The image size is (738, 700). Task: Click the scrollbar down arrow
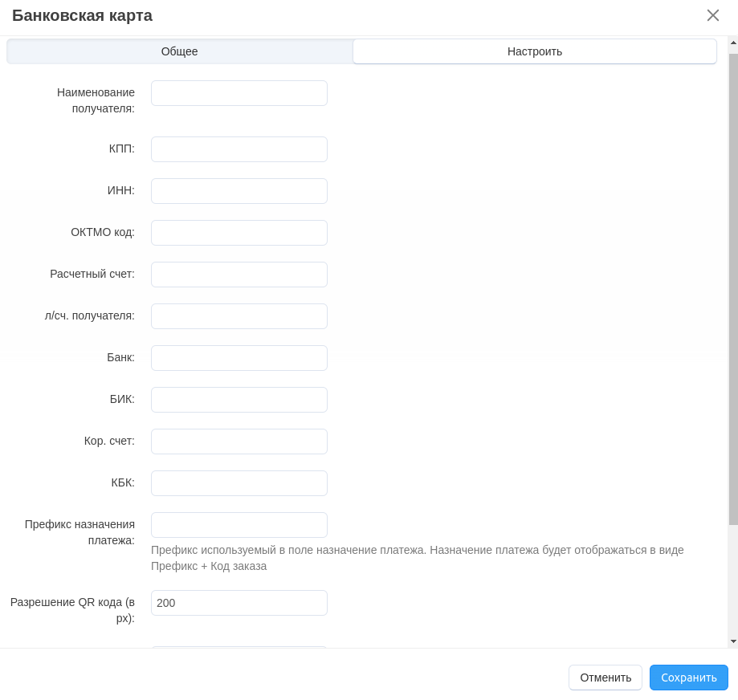[x=733, y=641]
